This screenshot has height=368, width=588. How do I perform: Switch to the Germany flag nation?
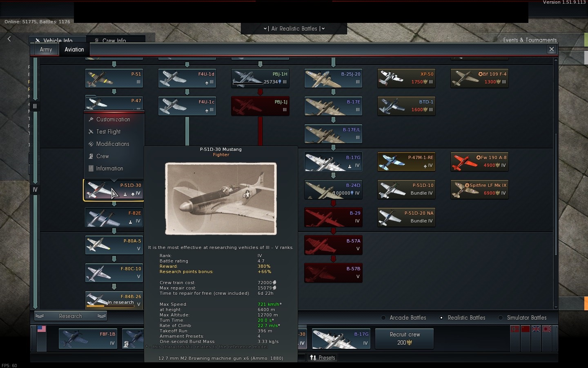pyautogui.click(x=515, y=329)
